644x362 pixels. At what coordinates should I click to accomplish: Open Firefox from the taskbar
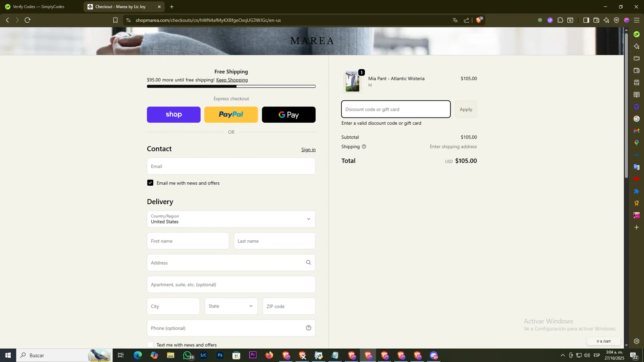(x=269, y=355)
